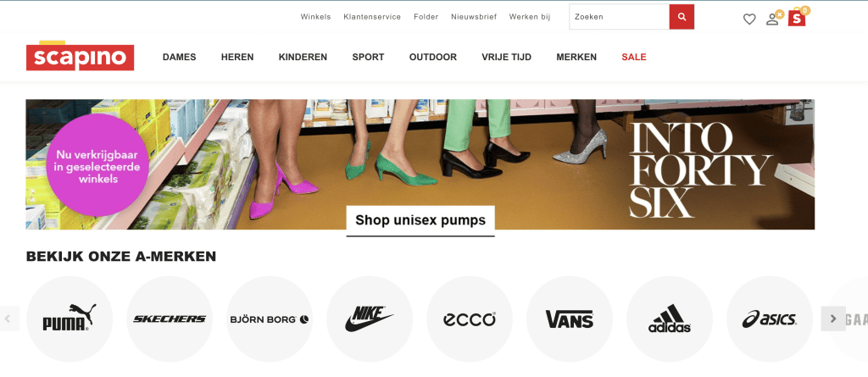Choose the Asics brand logo
This screenshot has height=377, width=868.
click(770, 319)
